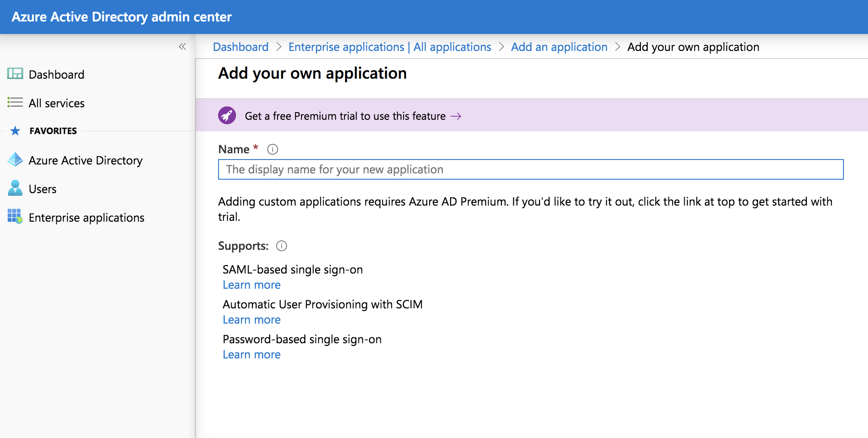Screen dimensions: 868x438
Task: Click the arrow after the Premium trial text
Action: coord(456,116)
